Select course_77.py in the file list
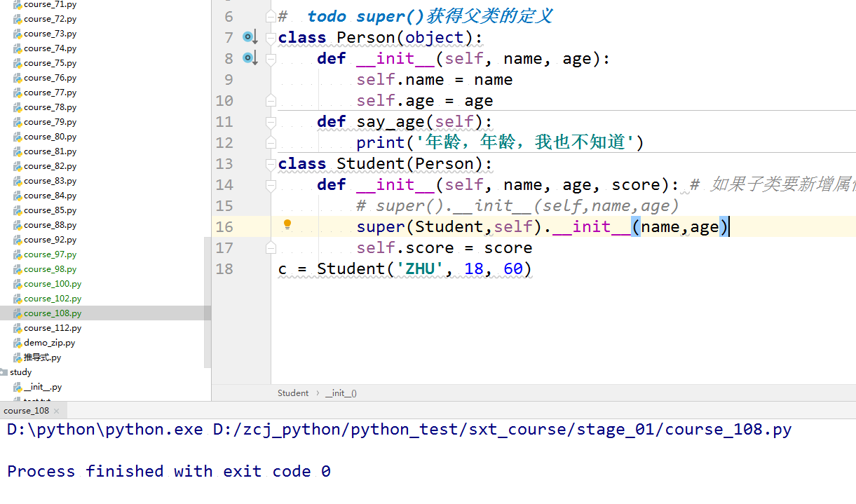Viewport: 856px width, 504px height. pos(50,93)
